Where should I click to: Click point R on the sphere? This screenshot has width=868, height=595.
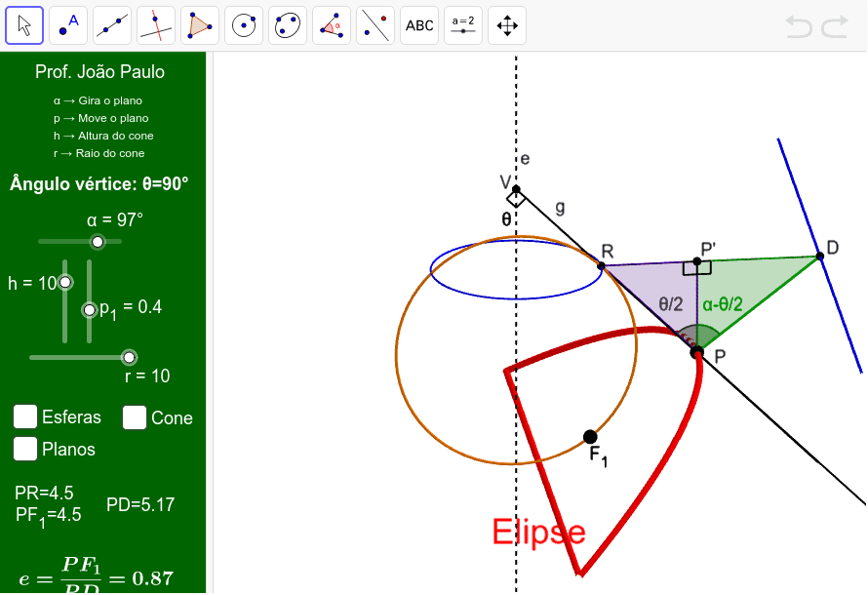pos(601,266)
